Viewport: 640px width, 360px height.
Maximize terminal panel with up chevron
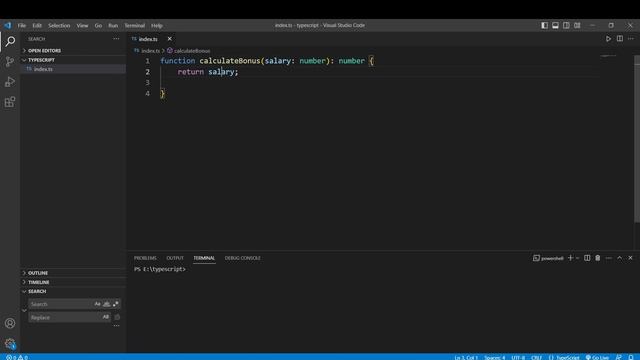(620, 258)
